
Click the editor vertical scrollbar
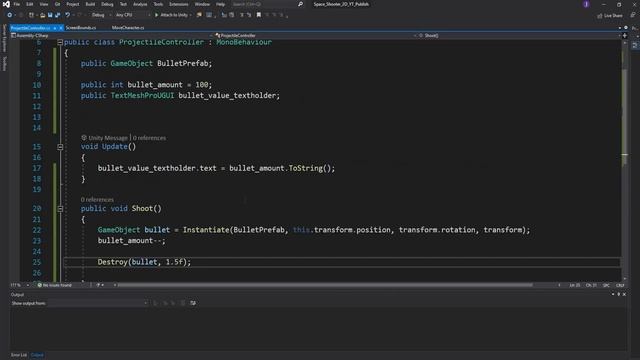(x=624, y=116)
